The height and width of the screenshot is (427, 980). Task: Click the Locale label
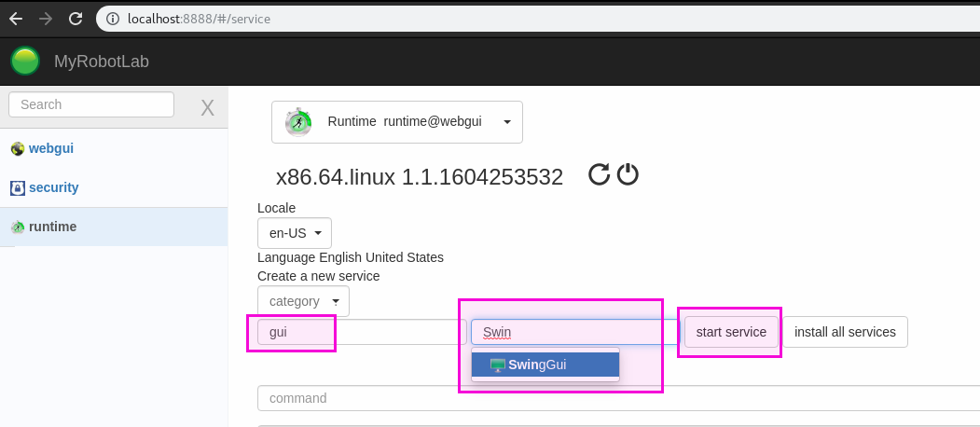point(276,208)
